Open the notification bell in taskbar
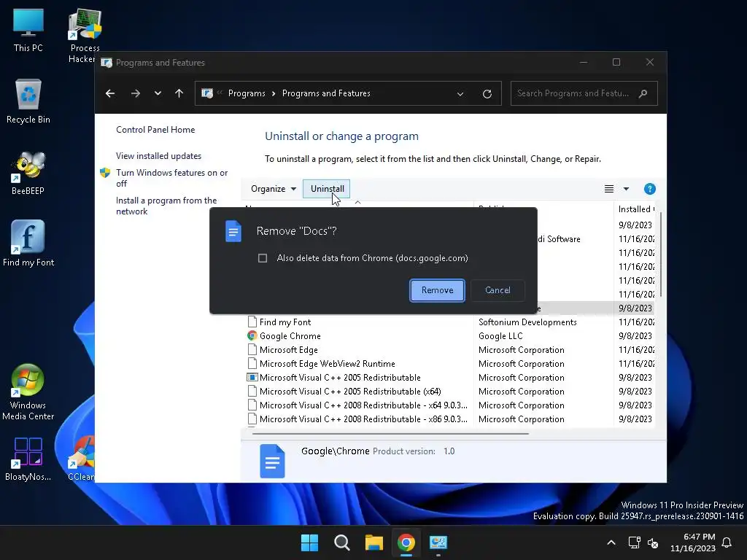The height and width of the screenshot is (560, 747). [727, 542]
